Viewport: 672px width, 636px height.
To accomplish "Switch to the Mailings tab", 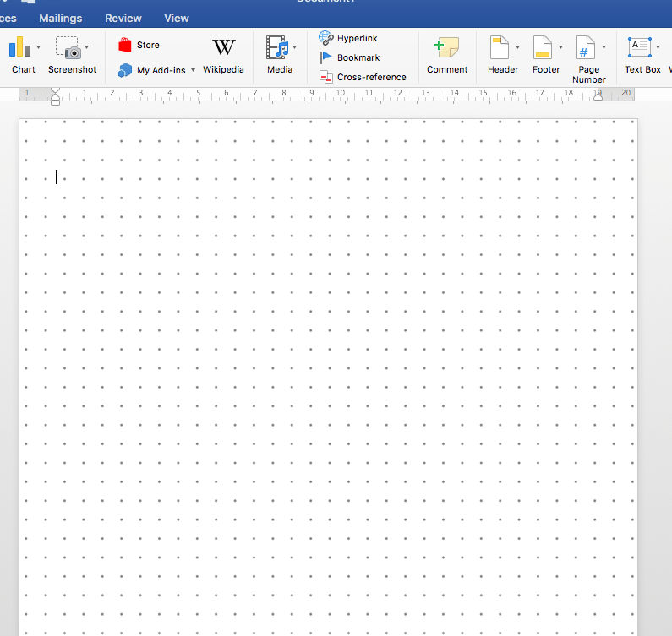I will (60, 18).
